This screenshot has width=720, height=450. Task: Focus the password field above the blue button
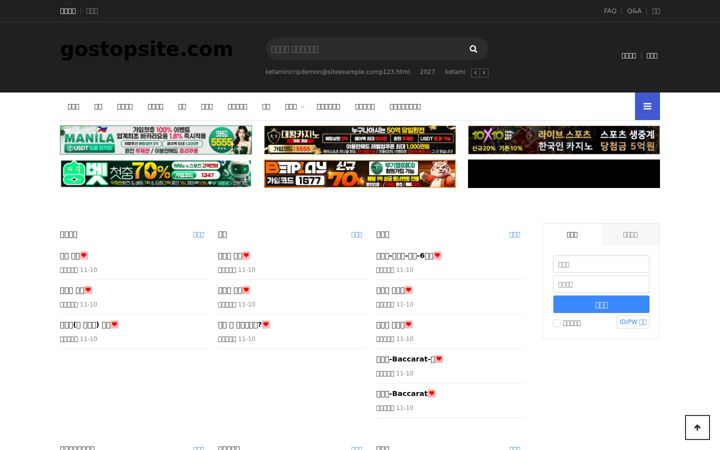click(601, 285)
